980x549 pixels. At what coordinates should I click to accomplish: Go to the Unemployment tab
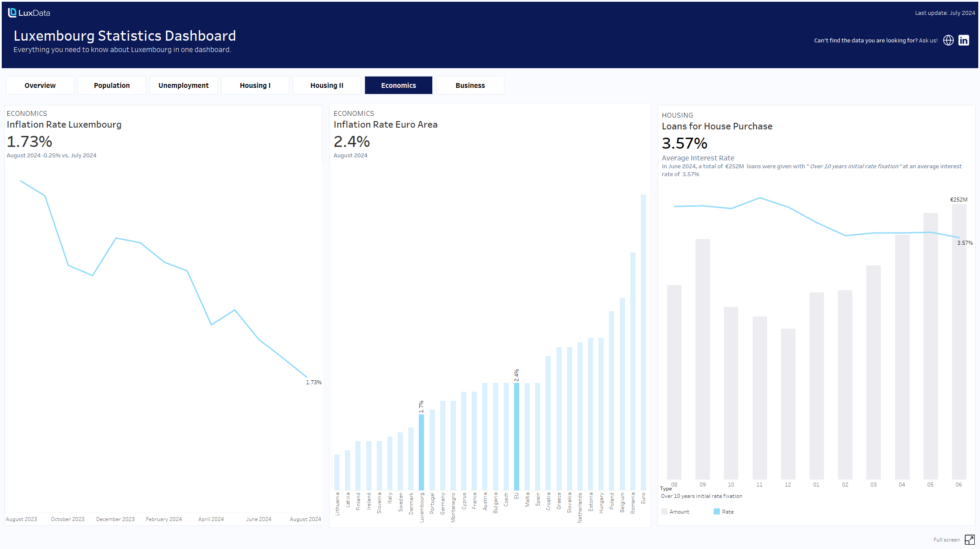[184, 85]
